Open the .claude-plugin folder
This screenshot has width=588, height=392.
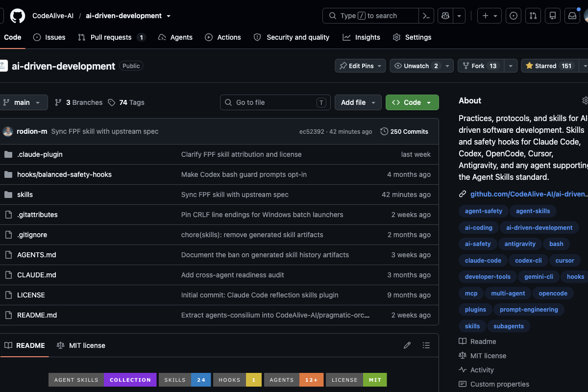click(40, 154)
